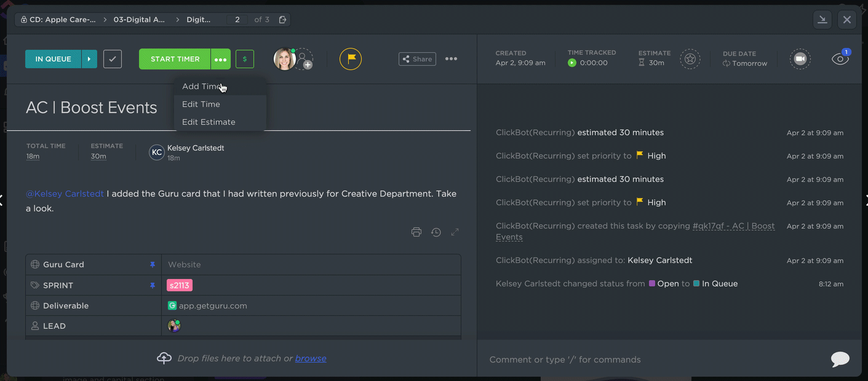Advance status with IN QUEUE arrow
Screen dimensions: 868x381
point(89,59)
